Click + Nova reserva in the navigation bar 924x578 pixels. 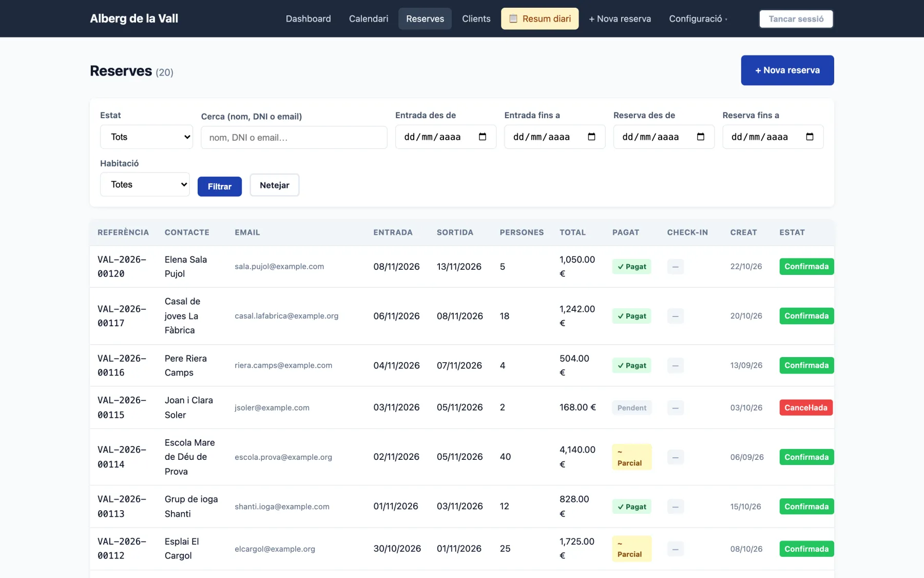point(620,18)
